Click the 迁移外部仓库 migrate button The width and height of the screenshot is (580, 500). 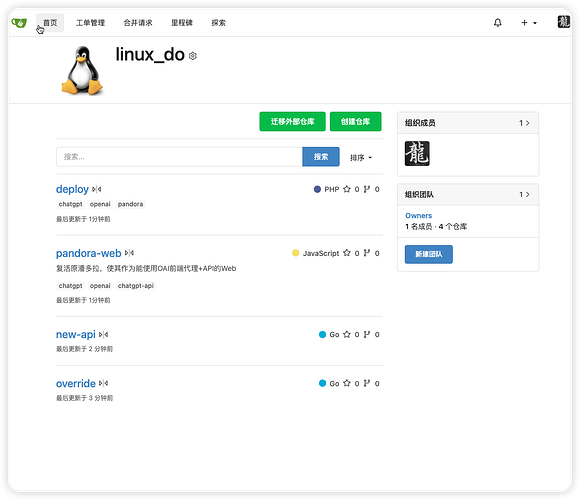pyautogui.click(x=292, y=121)
